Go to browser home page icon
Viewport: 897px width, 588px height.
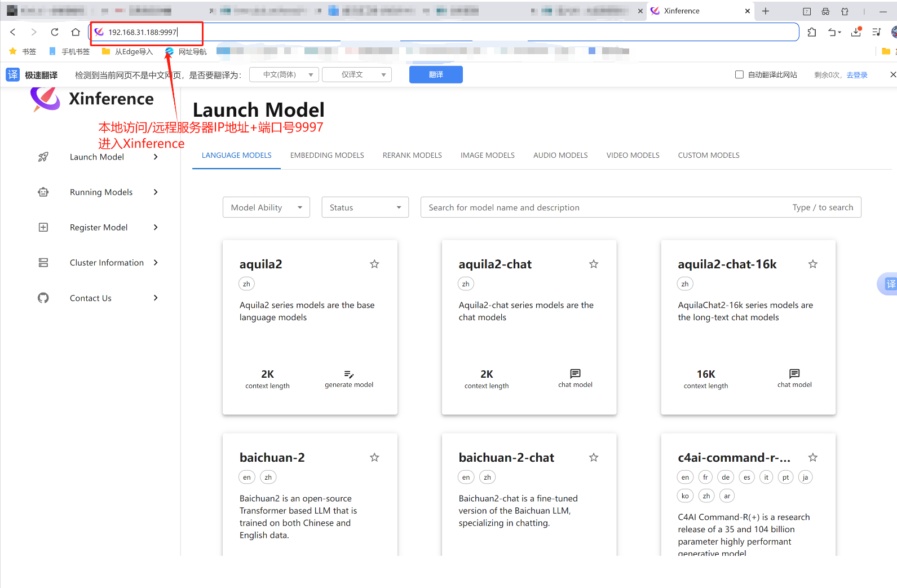(x=76, y=32)
